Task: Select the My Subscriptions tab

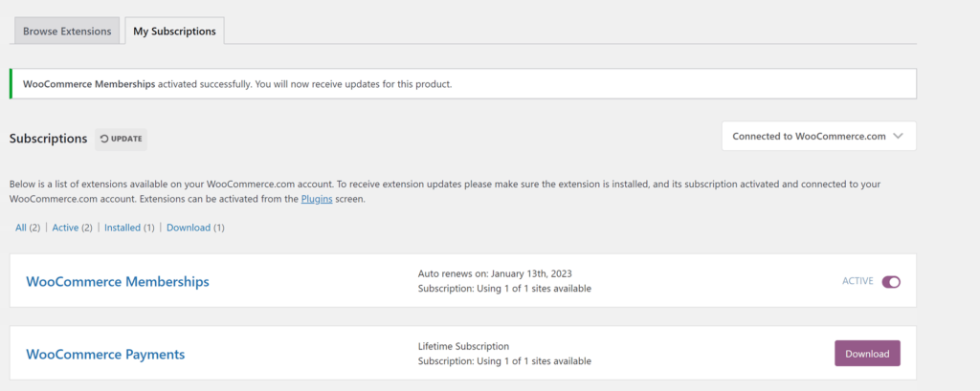Action: pos(174,32)
